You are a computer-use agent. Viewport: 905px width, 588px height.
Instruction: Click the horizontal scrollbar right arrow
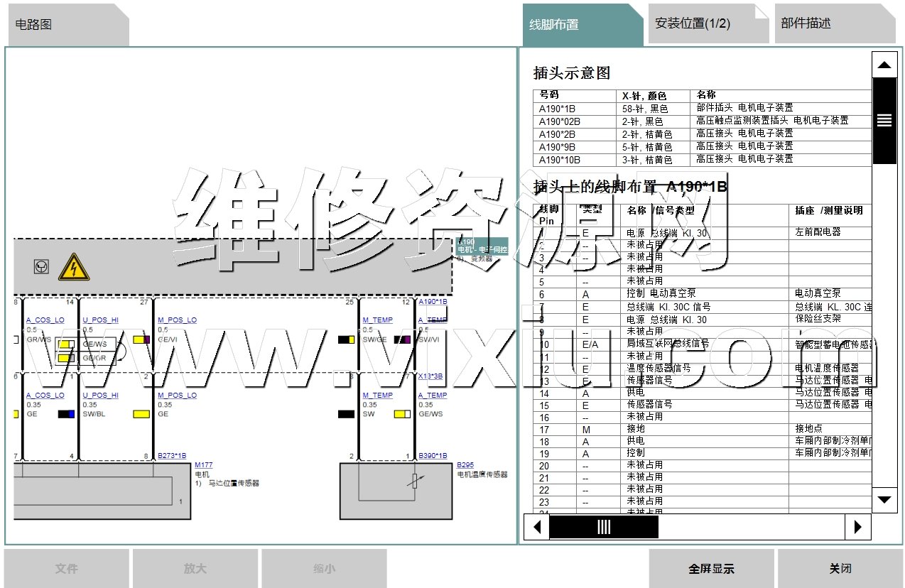858,527
